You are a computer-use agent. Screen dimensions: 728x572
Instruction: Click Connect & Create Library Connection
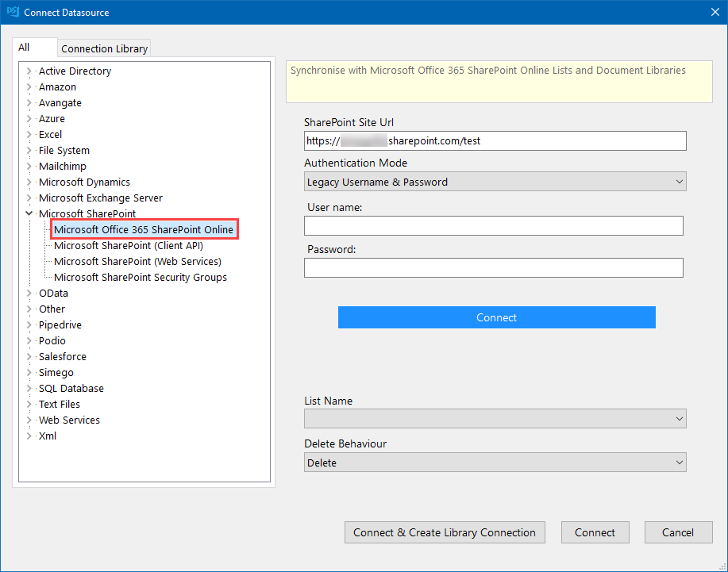[x=445, y=532]
